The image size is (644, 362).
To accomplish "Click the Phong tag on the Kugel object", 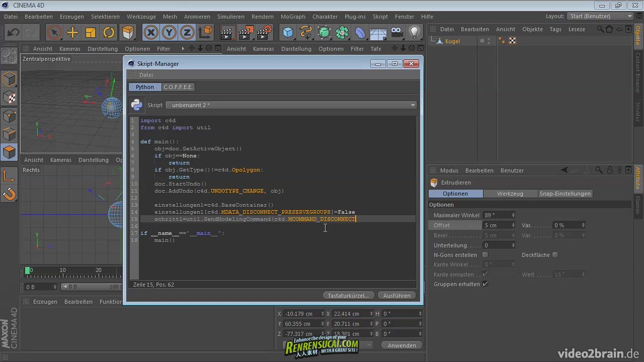I will click(x=502, y=41).
